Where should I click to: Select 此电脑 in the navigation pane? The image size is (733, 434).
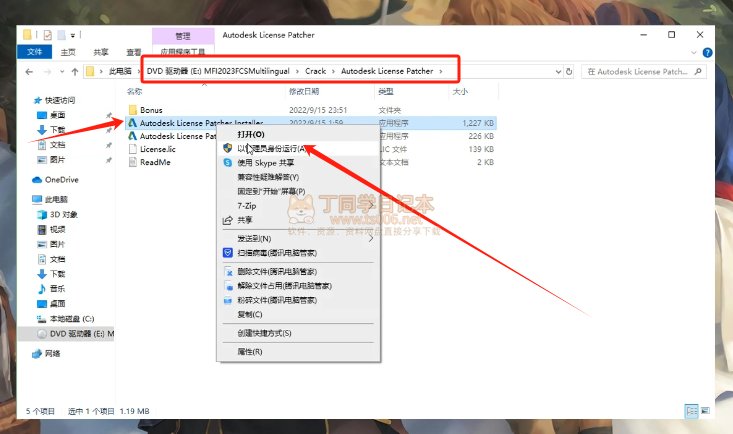pyautogui.click(x=56, y=199)
